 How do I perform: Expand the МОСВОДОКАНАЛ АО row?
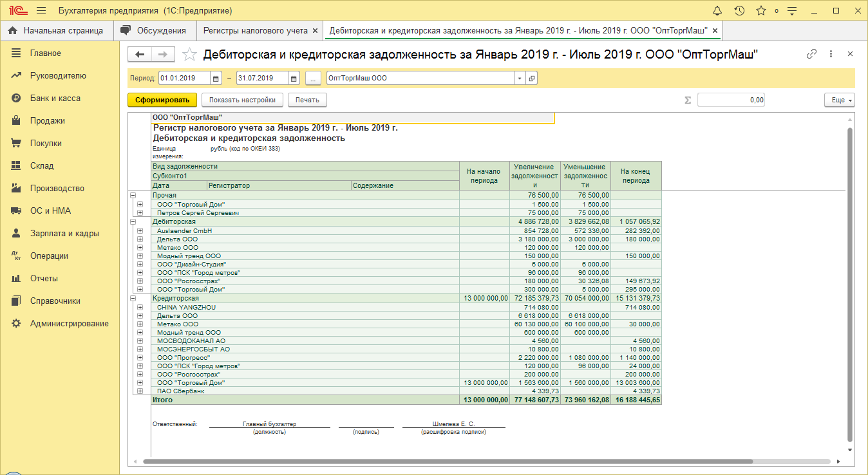tap(139, 341)
